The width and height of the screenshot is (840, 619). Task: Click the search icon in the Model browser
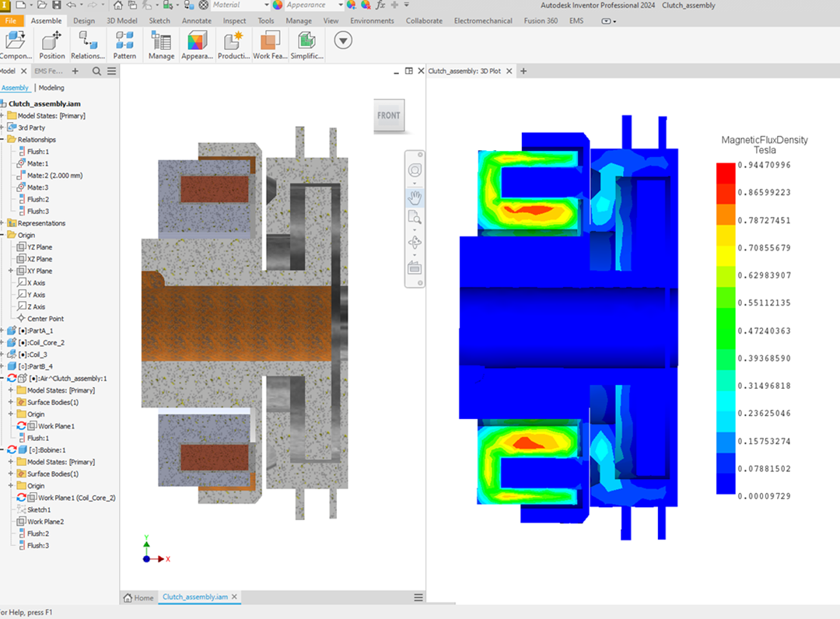pos(95,70)
